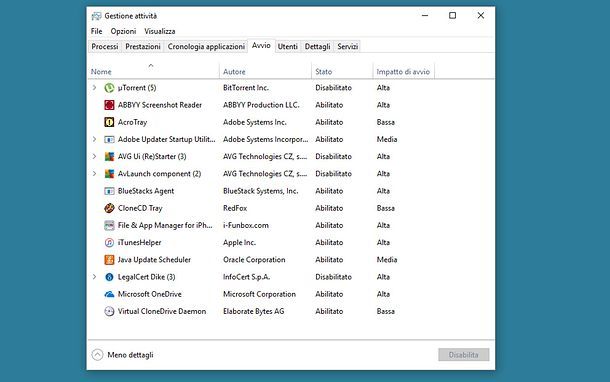Click the BlueStack Systems, Inc. author cell
The width and height of the screenshot is (610, 382).
(x=261, y=191)
